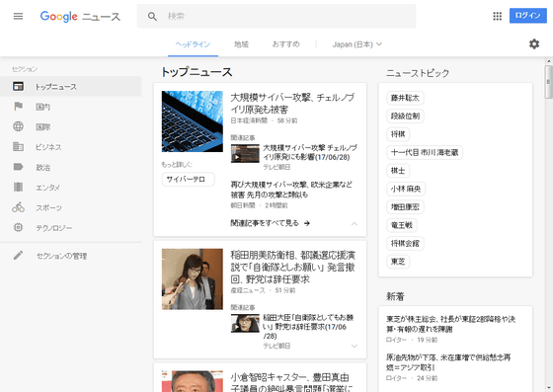
Task: Select the 棋士 topic chip
Action: [x=398, y=171]
